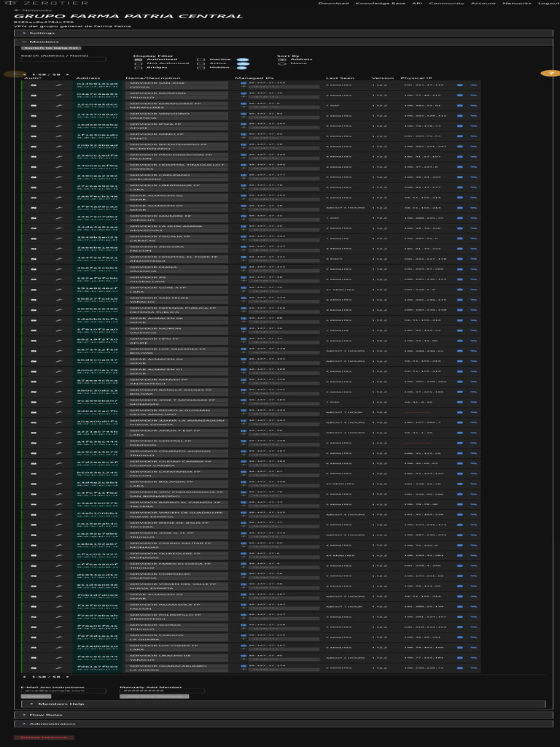Viewport: 560px width, 747px height.
Task: Click blue icon beside SERVIDOR CARUPANO physical IP
Action: (x=460, y=177)
